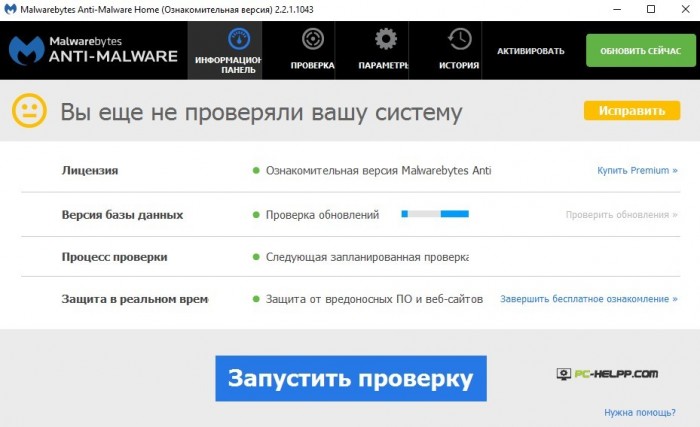This screenshot has width=700, height=427.
Task: Select the Лицензия row label
Action: [90, 170]
